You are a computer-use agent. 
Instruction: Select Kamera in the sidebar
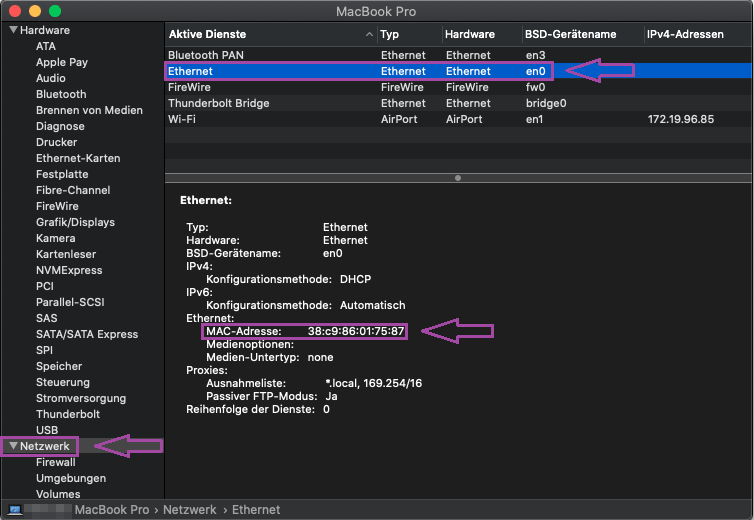(55, 238)
